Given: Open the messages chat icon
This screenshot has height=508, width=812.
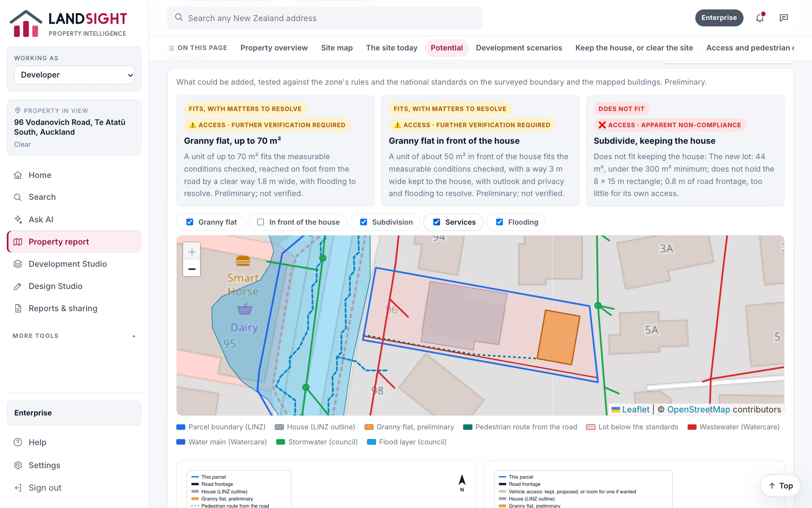Looking at the screenshot, I should click(x=784, y=18).
